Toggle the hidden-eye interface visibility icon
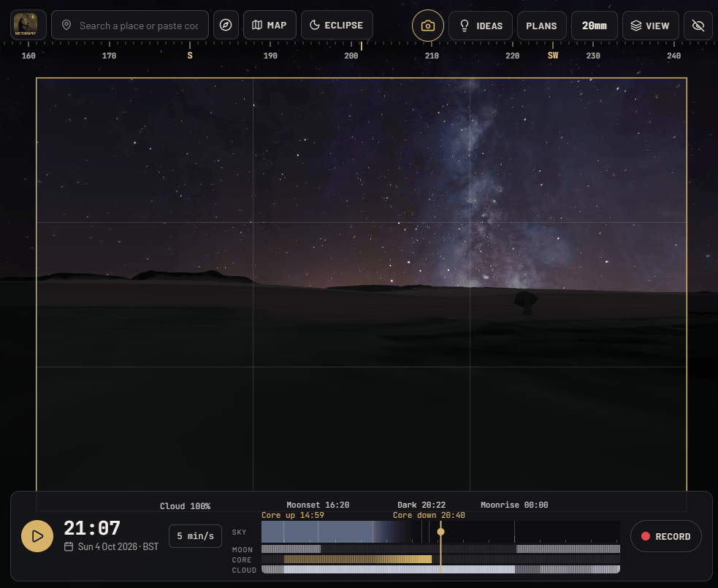 click(x=698, y=26)
